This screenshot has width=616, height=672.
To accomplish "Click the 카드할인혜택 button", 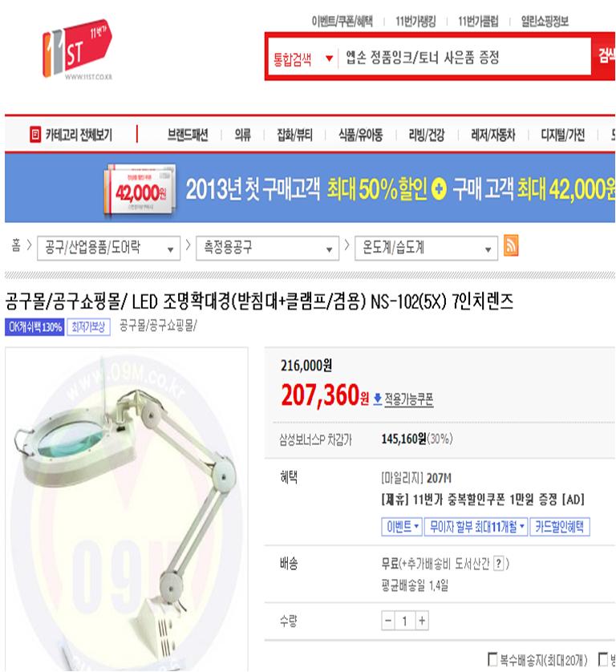I will coord(559,526).
